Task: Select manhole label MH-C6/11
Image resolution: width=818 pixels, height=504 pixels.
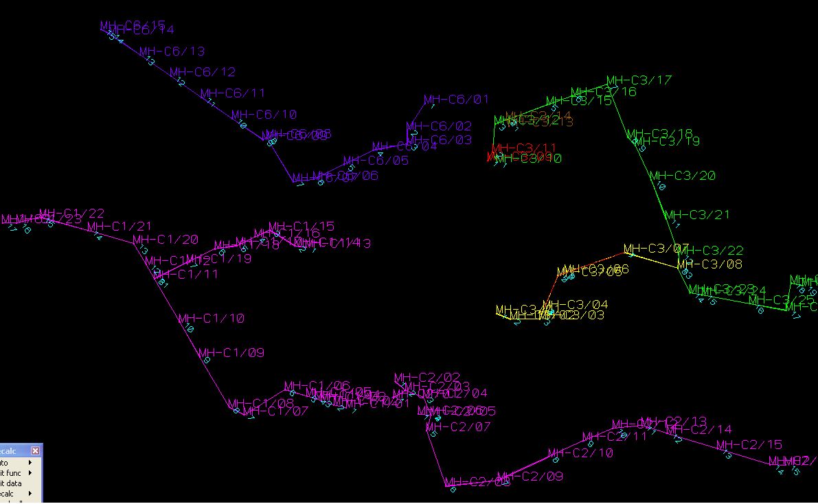Action: [x=233, y=93]
